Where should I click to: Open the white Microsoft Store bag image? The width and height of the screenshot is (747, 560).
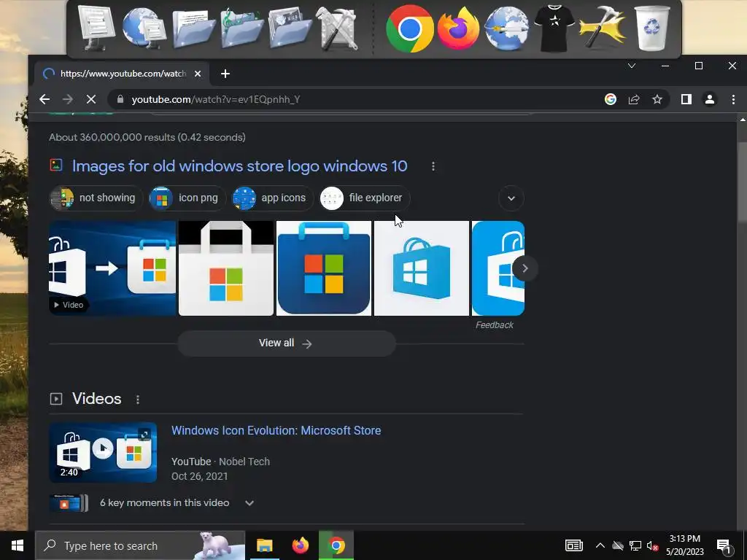point(226,268)
